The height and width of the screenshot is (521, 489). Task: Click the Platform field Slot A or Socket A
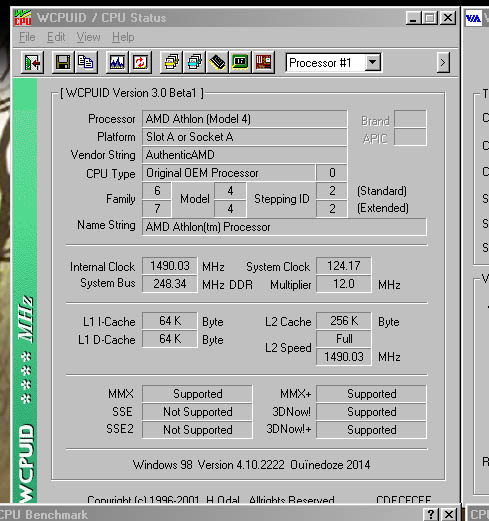tap(245, 137)
